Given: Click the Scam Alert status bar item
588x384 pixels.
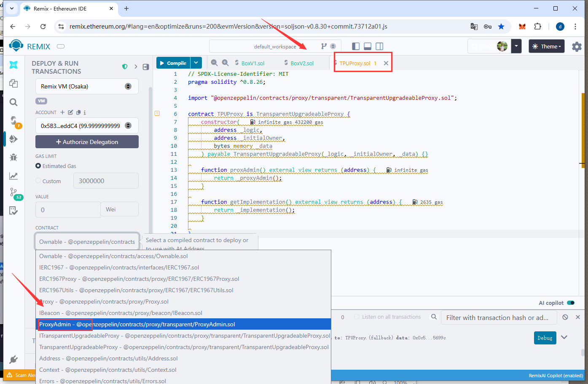Looking at the screenshot, I should point(21,375).
